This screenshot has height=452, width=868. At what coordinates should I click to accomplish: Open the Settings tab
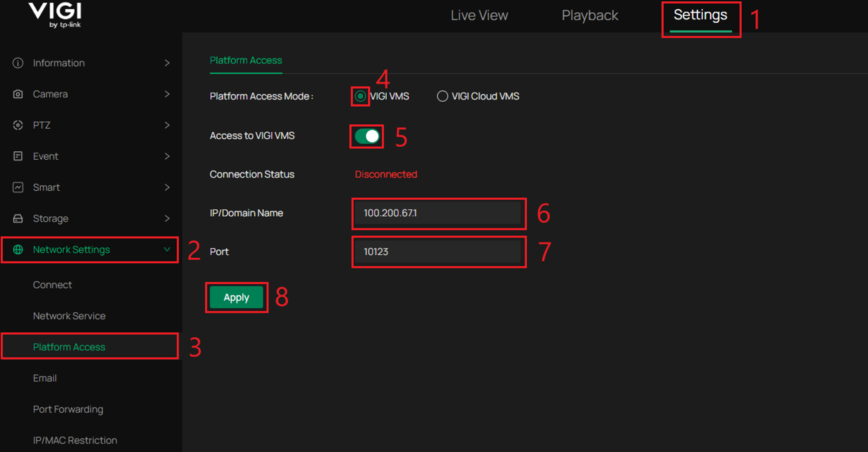tap(700, 15)
